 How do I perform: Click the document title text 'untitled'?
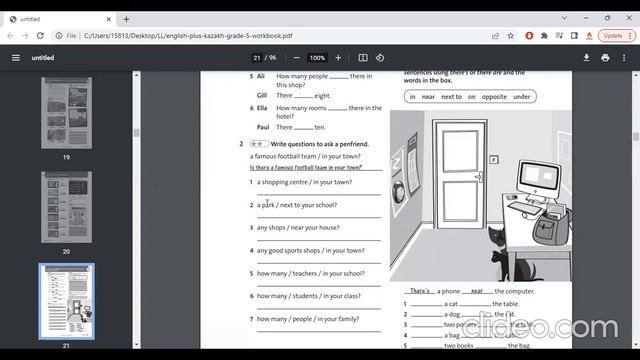coord(43,58)
